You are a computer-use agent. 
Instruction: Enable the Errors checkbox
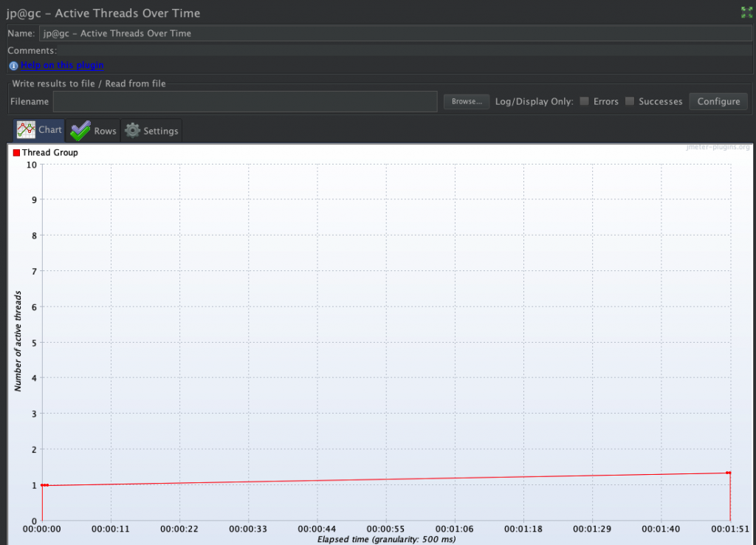coord(585,101)
